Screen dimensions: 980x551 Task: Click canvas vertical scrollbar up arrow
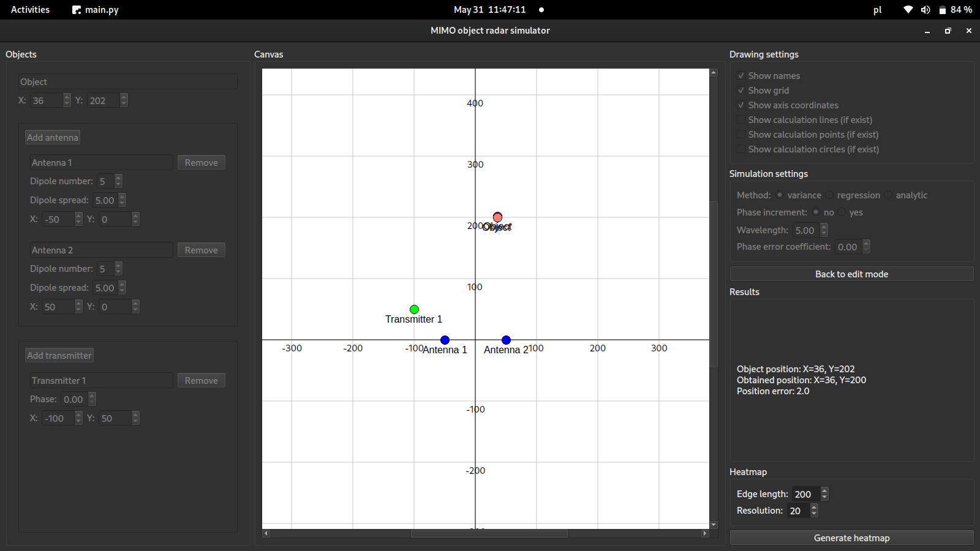714,72
